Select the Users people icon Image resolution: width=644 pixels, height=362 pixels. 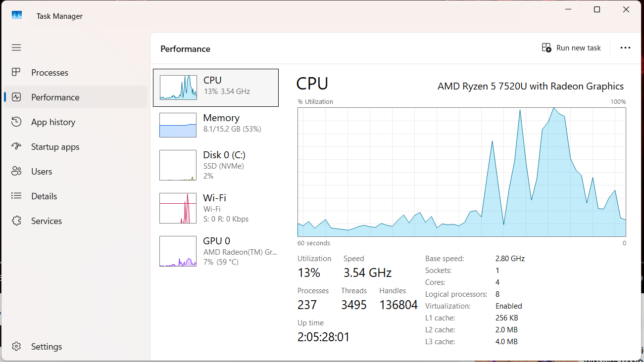(x=16, y=171)
